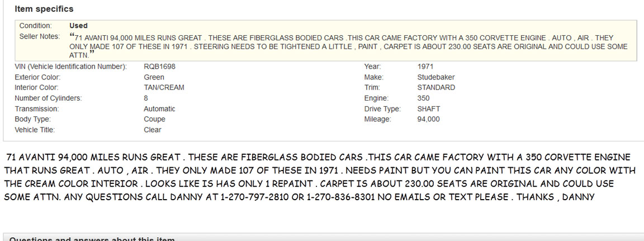Click the Year value 1971
The image size is (644, 241).
click(425, 67)
